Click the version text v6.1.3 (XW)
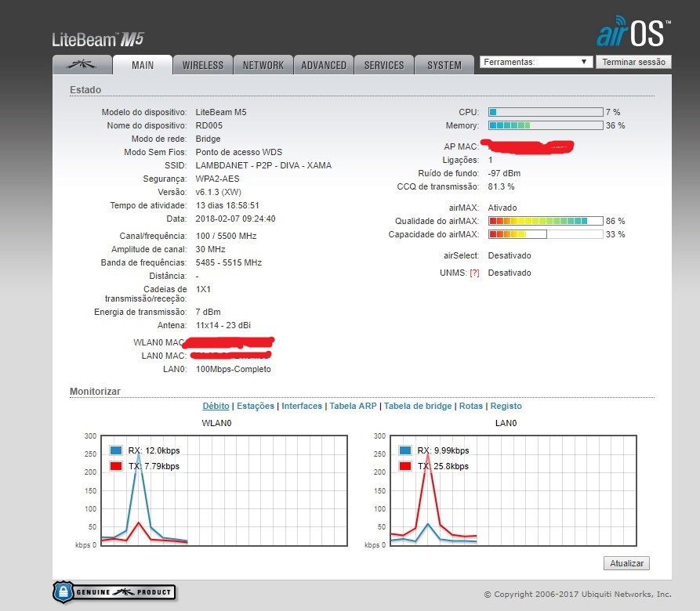The width and height of the screenshot is (700, 611). pos(218,192)
